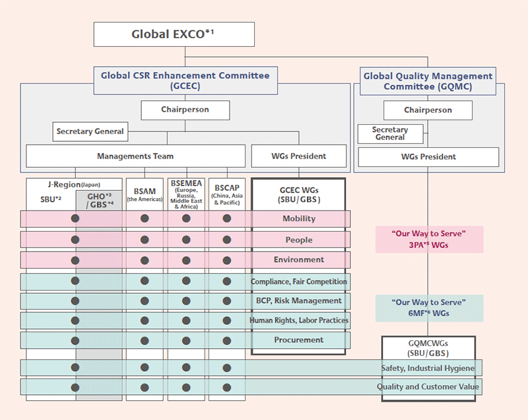
Task: Click the Mobility dot in BSEMEA column
Action: click(x=186, y=218)
